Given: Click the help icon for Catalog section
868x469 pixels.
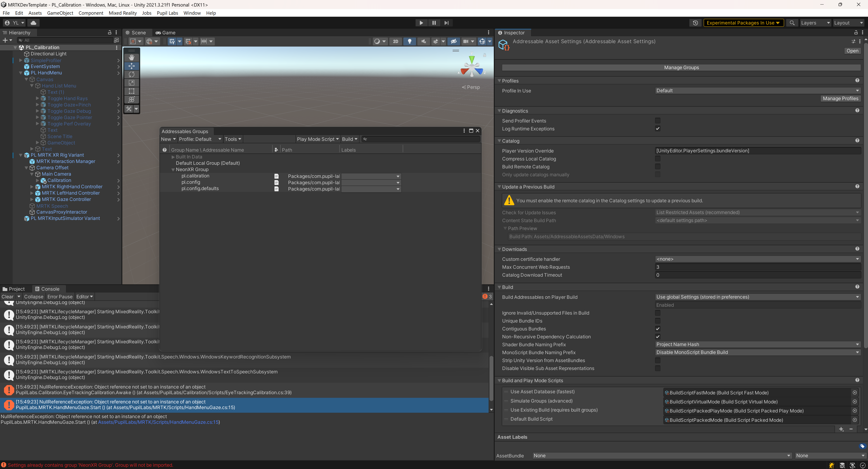Looking at the screenshot, I should click(857, 140).
